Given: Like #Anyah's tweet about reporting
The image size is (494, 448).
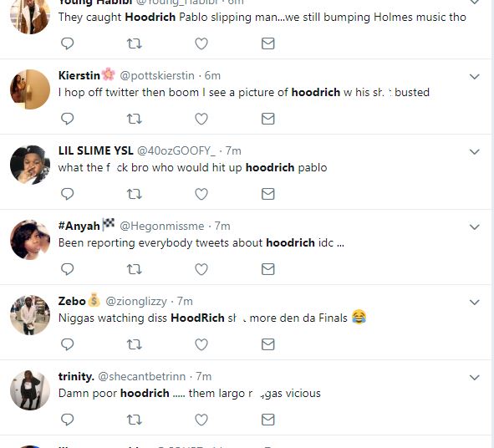Looking at the screenshot, I should [201, 269].
